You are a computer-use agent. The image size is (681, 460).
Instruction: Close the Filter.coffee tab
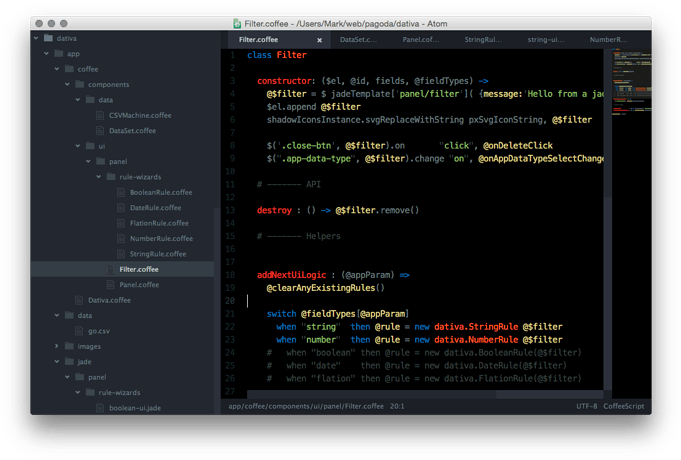[x=319, y=40]
